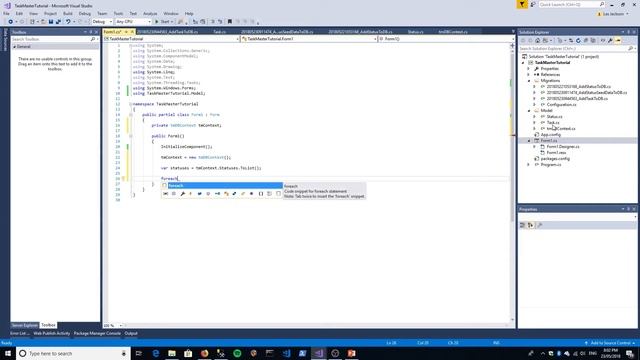640x360 pixels.
Task: Click Task View on the Windows taskbar
Action: 139,353
